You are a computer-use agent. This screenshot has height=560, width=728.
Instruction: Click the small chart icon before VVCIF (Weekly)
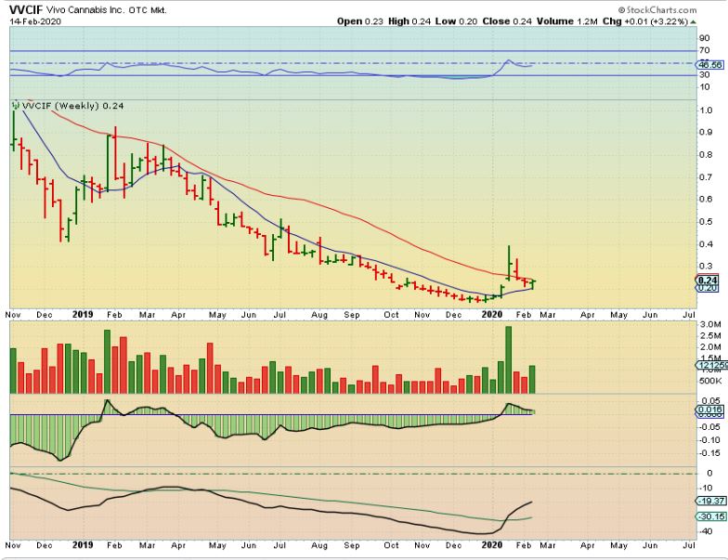pos(15,105)
